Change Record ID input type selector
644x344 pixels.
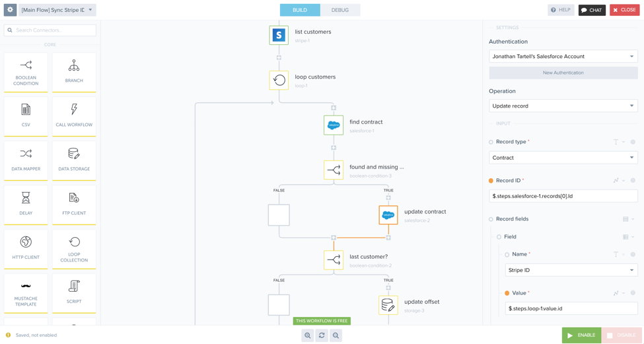coord(618,181)
